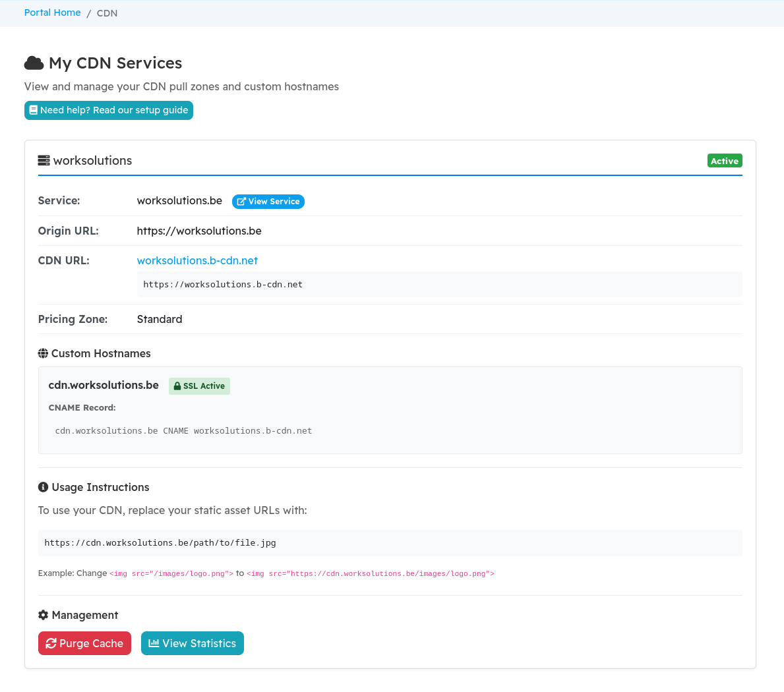This screenshot has height=692, width=784.
Task: Open the worksolutions.b-cdn.net CDN link
Action: click(x=197, y=261)
